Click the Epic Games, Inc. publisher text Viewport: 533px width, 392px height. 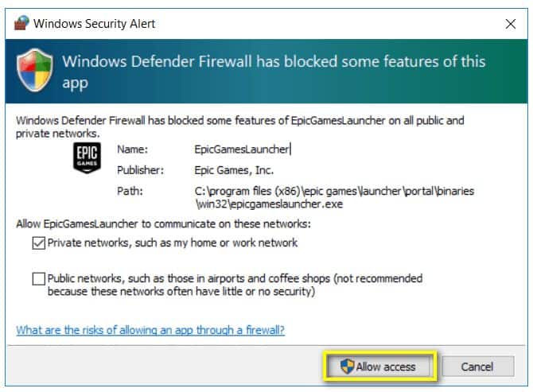[x=234, y=170]
